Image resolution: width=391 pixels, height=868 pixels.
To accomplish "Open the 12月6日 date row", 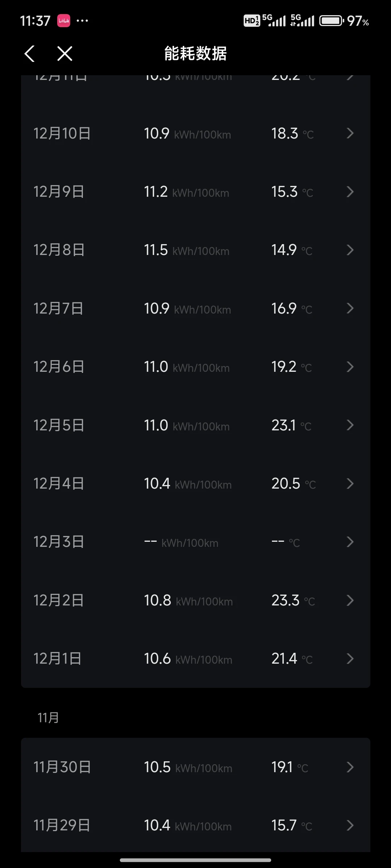I will coord(59,367).
